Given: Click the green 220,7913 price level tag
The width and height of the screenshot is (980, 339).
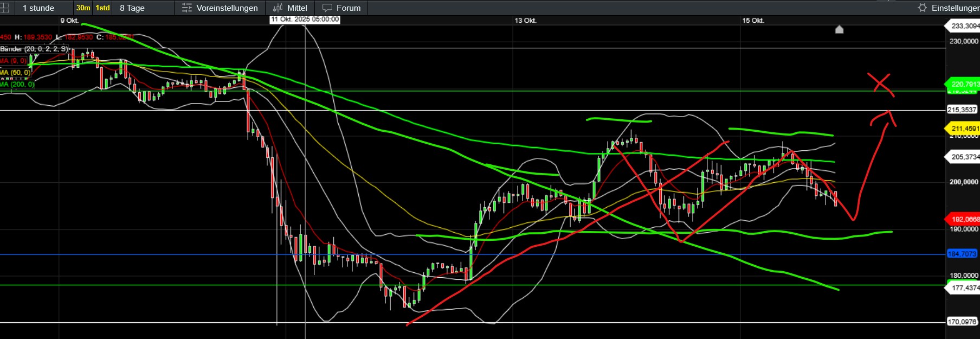Looking at the screenshot, I should [x=964, y=84].
